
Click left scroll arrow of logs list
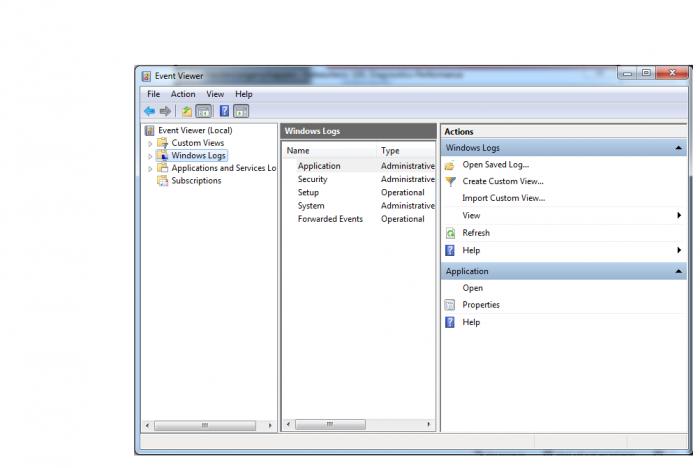click(x=288, y=424)
